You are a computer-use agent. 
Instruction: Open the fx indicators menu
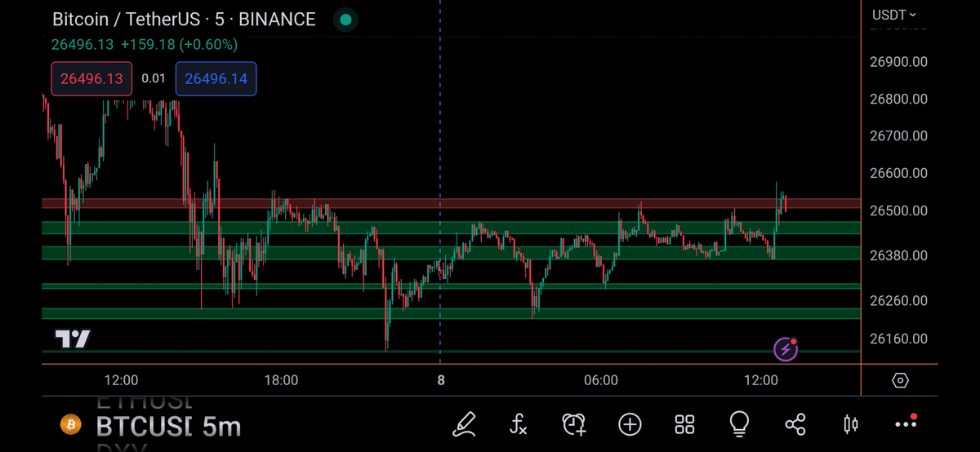click(x=519, y=424)
